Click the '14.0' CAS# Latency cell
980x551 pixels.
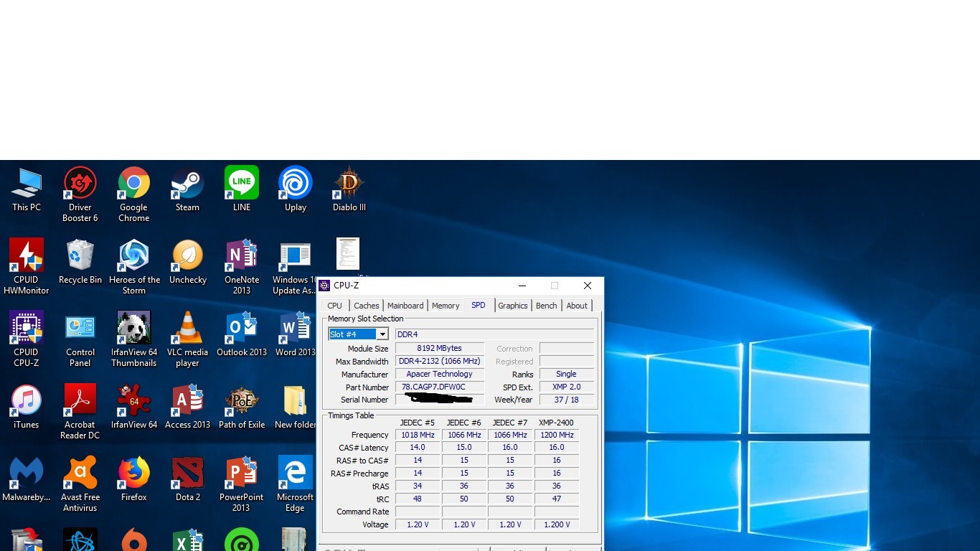(418, 447)
